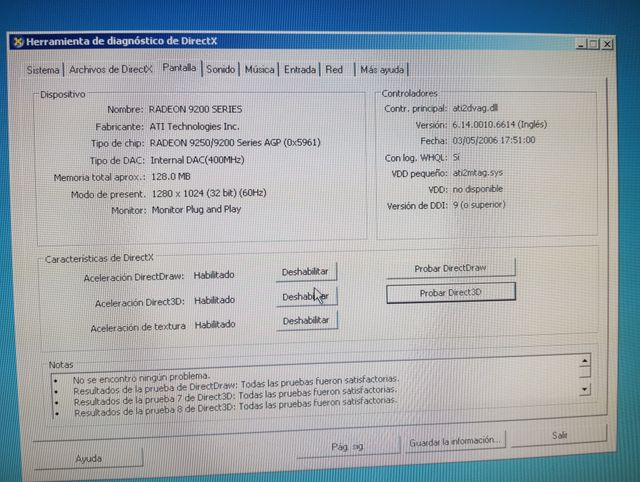The image size is (640, 482).
Task: Click Notas scrollbar down arrow
Action: pos(584,389)
